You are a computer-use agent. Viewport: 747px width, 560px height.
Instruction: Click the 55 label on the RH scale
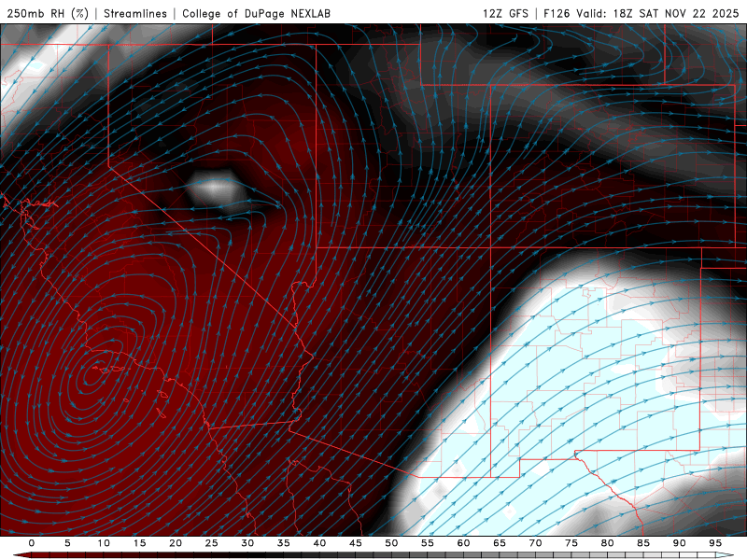[428, 543]
